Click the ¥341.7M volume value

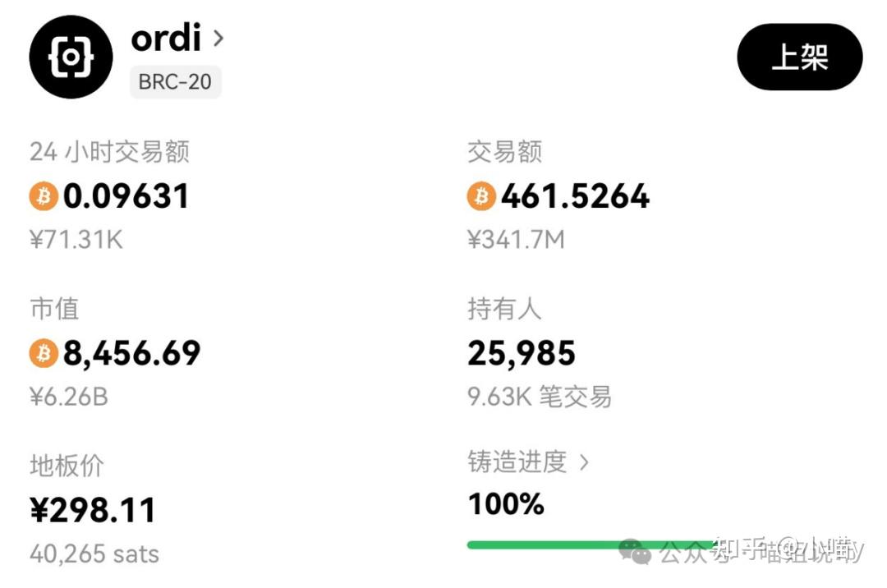(x=516, y=240)
